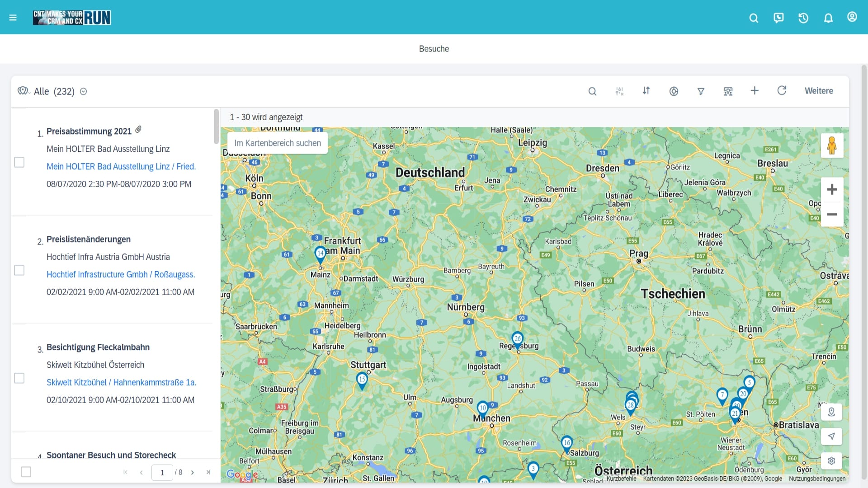Zoom in on the map

click(832, 190)
